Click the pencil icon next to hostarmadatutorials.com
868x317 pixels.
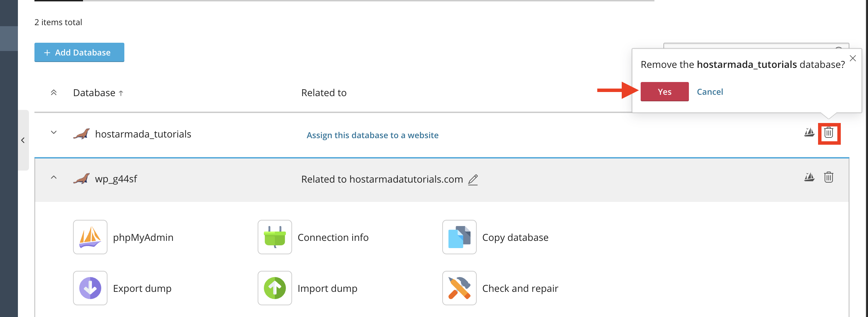pyautogui.click(x=474, y=179)
